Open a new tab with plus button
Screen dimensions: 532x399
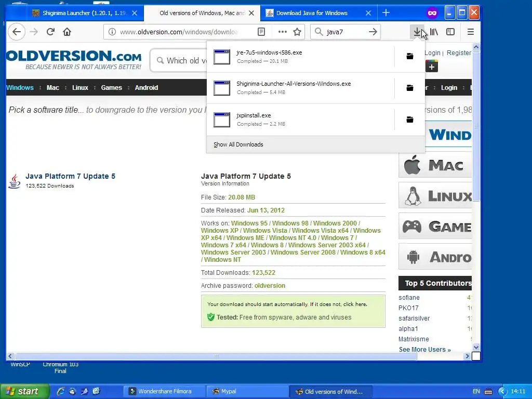[386, 13]
